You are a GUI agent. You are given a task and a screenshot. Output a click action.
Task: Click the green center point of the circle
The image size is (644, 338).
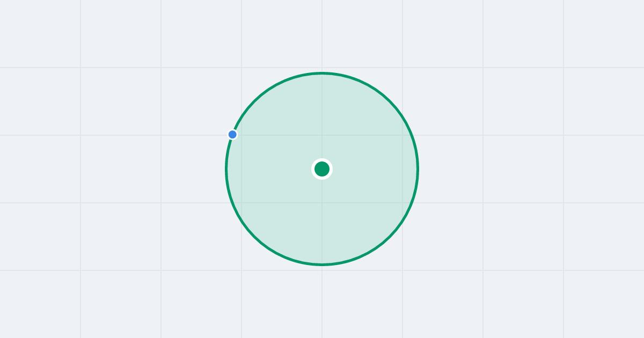coord(322,169)
